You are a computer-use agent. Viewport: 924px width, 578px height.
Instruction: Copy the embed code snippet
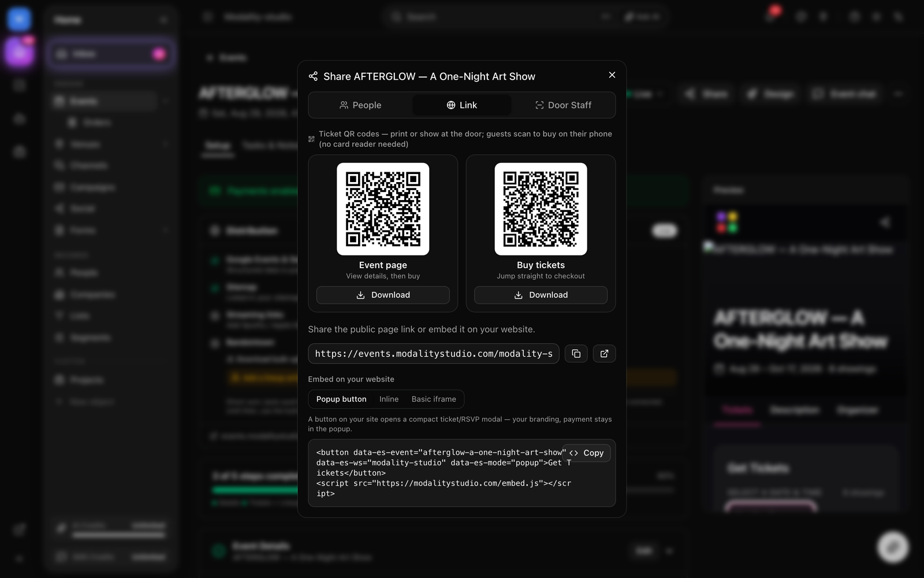pos(587,453)
